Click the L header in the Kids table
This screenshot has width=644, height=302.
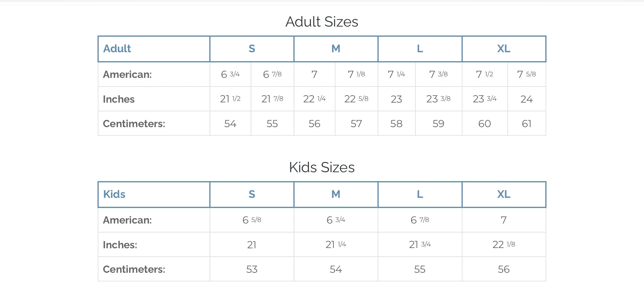(420, 194)
